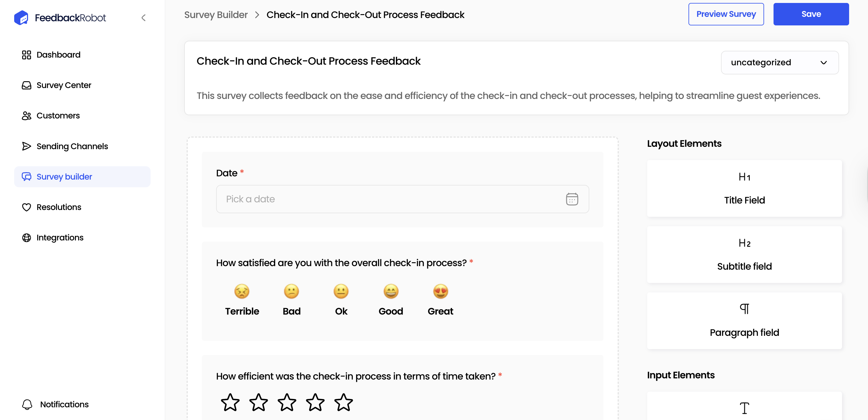Open the calendar date picker icon
This screenshot has height=420, width=868.
[x=572, y=199]
